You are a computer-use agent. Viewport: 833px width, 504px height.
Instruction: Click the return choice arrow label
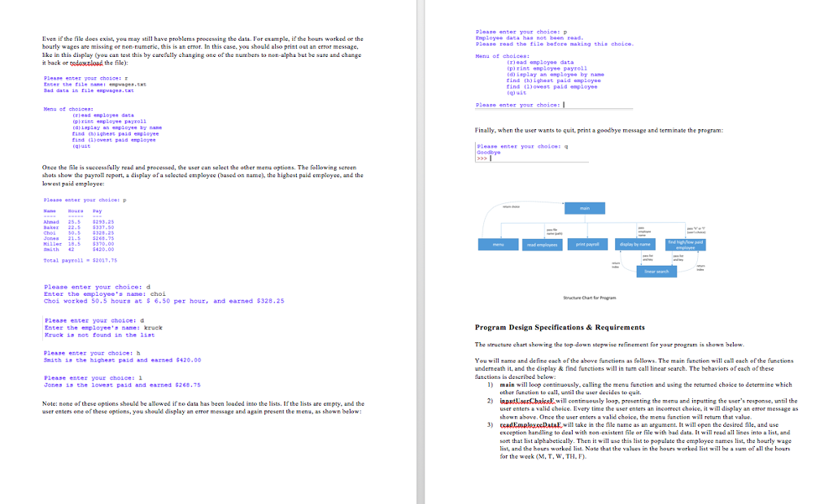[x=511, y=207]
